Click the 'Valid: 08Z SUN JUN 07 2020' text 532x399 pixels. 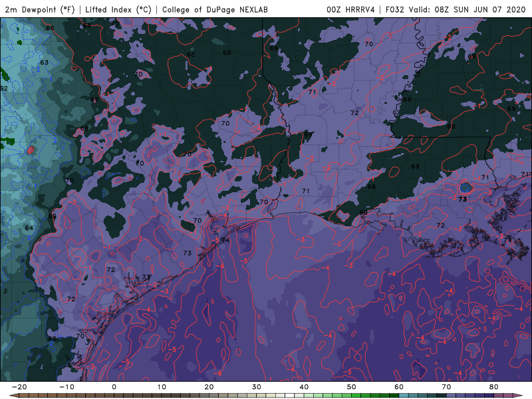point(467,9)
